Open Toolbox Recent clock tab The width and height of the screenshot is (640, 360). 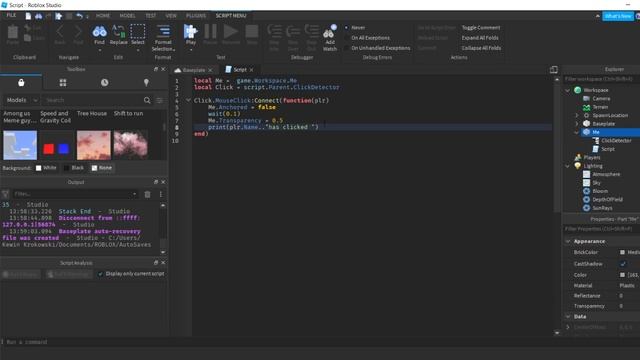[x=104, y=83]
